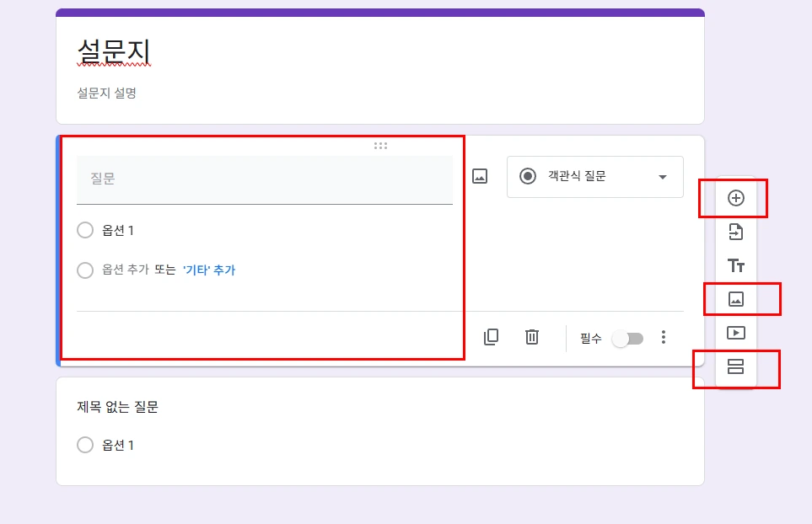This screenshot has width=812, height=524.
Task: Click the 필수 label text
Action: tap(591, 339)
